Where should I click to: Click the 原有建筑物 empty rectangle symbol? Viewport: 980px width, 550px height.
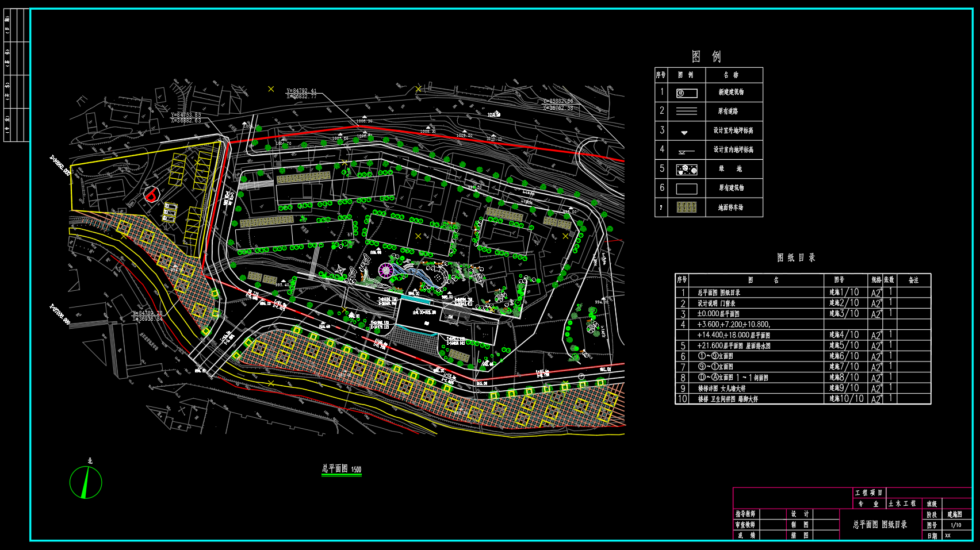tap(686, 189)
